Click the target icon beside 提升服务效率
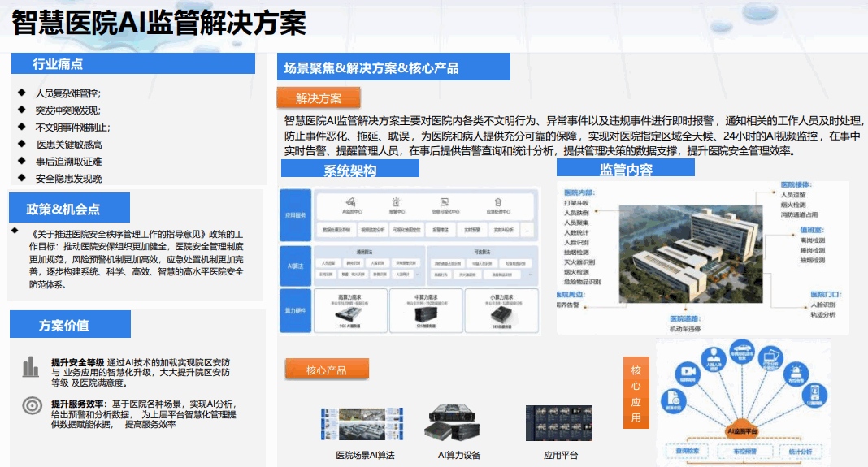The image size is (868, 467). coord(31,404)
